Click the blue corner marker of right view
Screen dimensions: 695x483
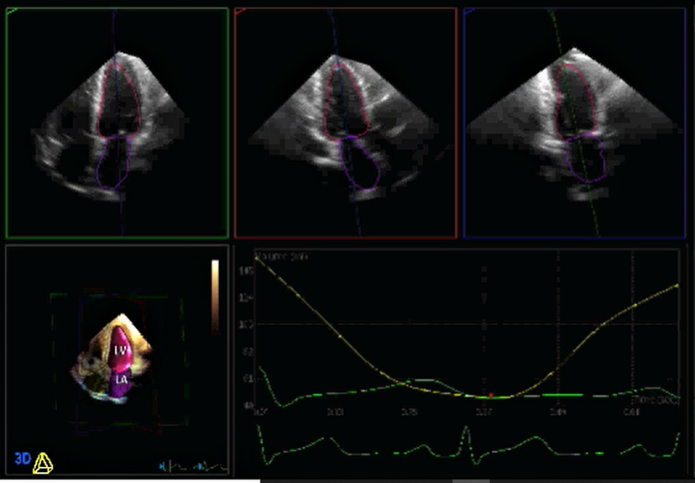(468, 14)
